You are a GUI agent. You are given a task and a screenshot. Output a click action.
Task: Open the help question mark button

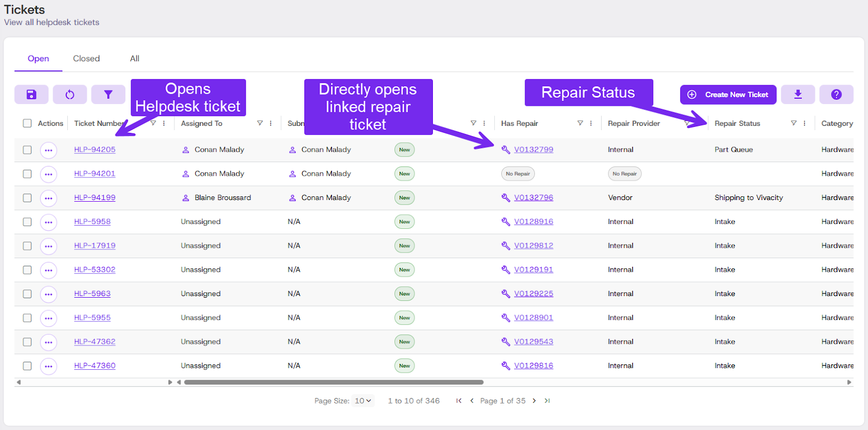(x=837, y=94)
